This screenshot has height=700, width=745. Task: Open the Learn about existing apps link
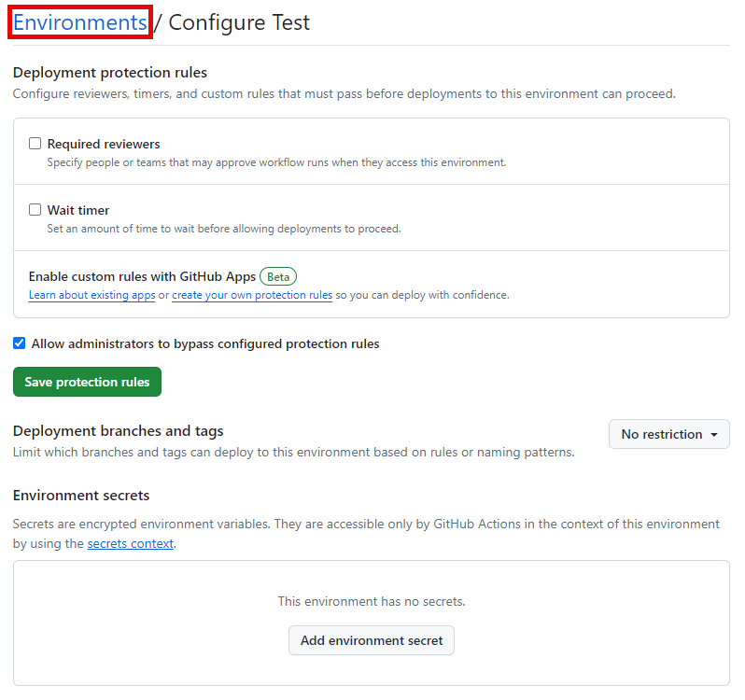click(x=91, y=295)
